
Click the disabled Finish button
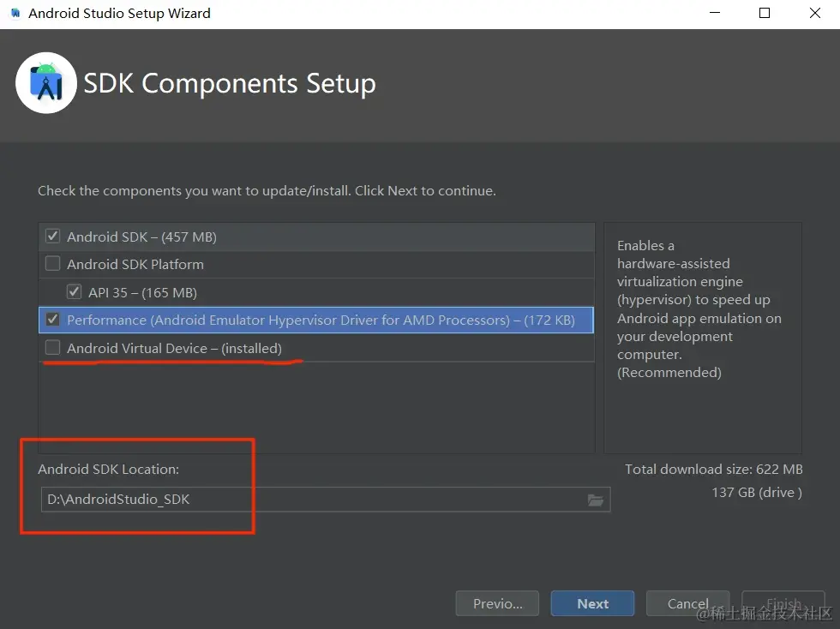(x=783, y=604)
